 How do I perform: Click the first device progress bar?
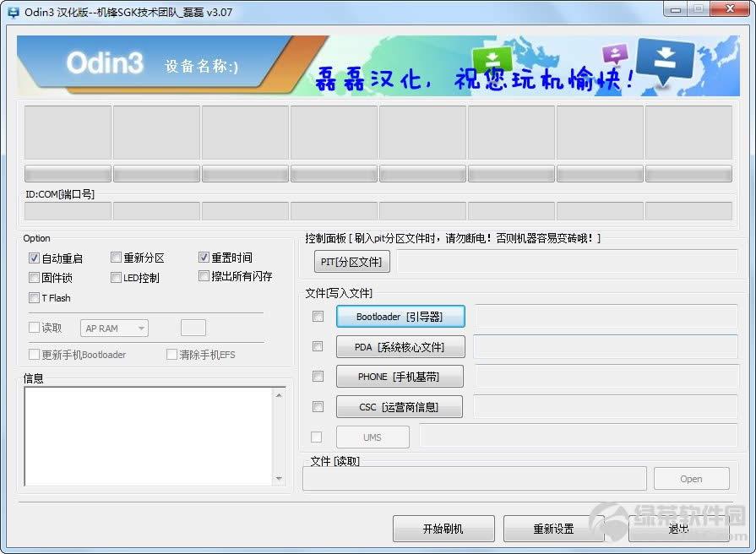[x=68, y=174]
